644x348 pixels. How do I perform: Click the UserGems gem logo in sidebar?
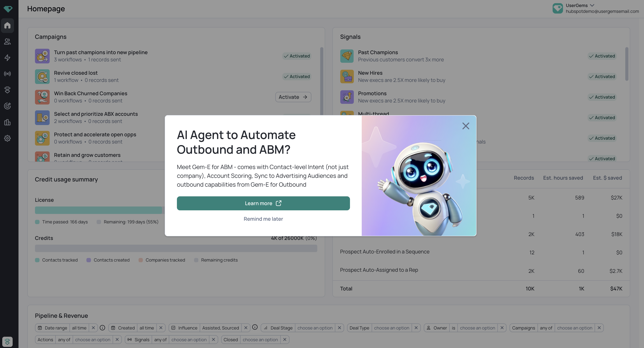click(x=8, y=9)
